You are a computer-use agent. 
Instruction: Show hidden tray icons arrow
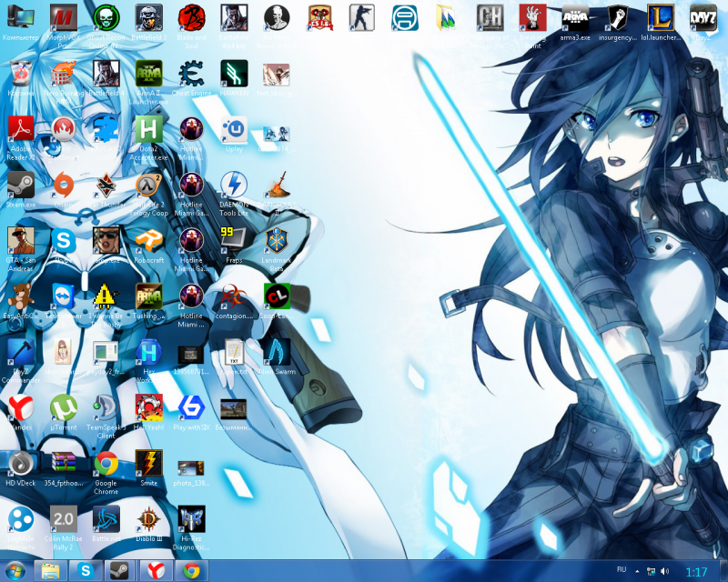click(638, 571)
